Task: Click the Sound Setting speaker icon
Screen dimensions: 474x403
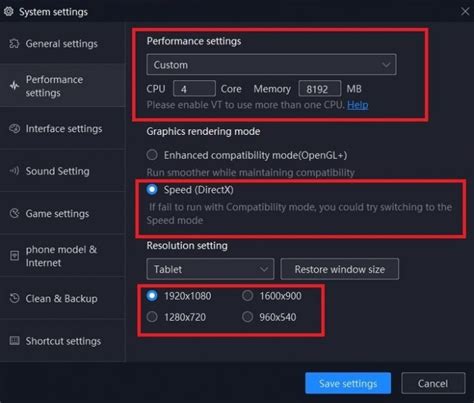Action: pos(14,171)
